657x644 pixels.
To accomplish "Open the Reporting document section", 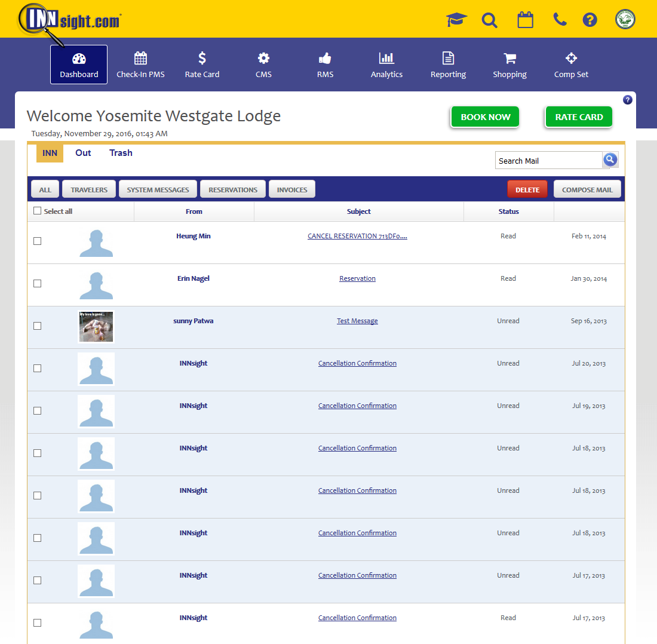I will [449, 65].
